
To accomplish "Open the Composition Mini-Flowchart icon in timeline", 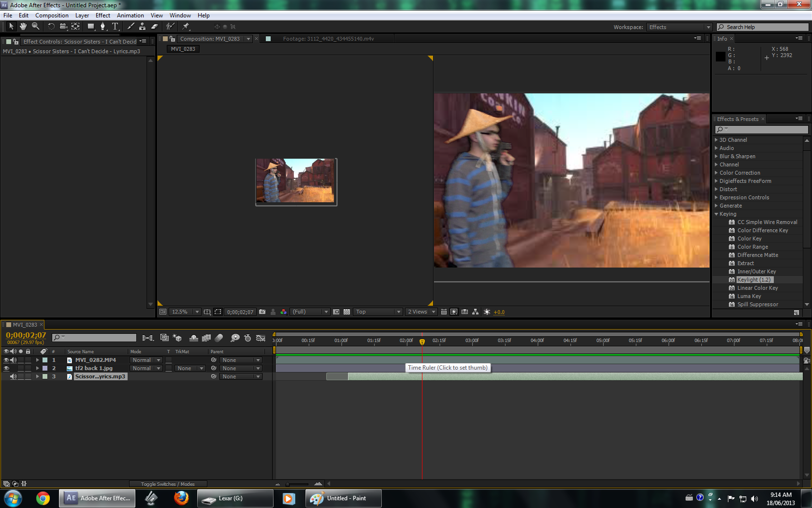I will (x=147, y=338).
